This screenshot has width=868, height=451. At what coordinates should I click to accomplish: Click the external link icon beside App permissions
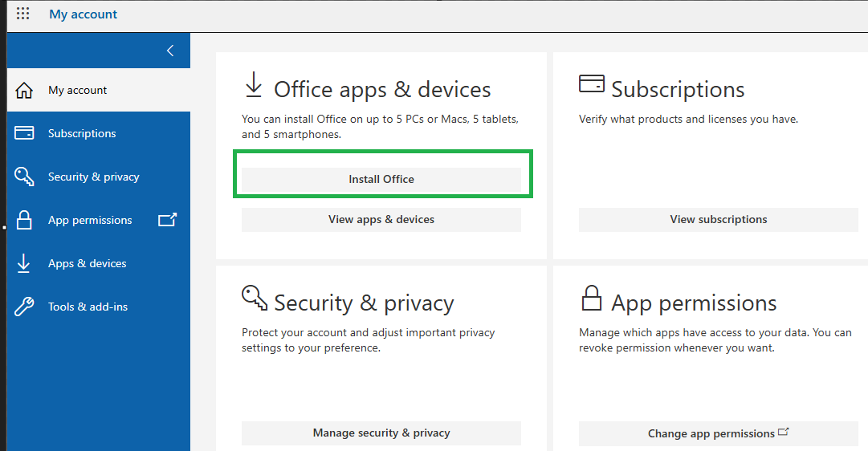[x=167, y=220]
